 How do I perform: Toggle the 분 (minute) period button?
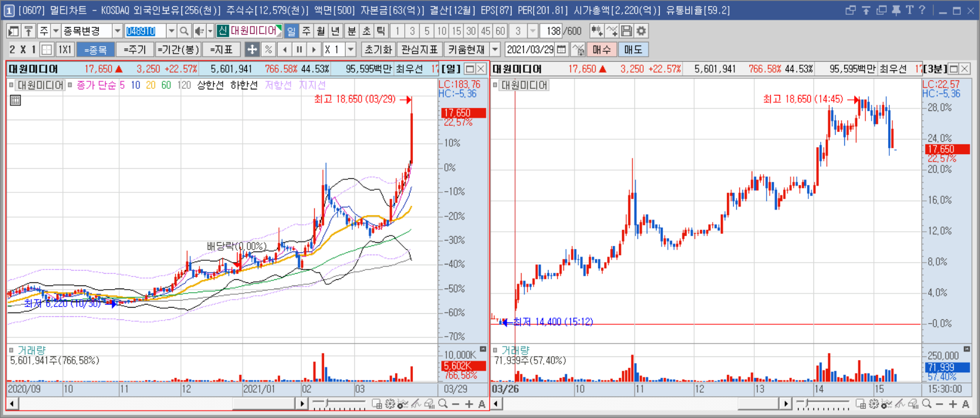coord(352,31)
